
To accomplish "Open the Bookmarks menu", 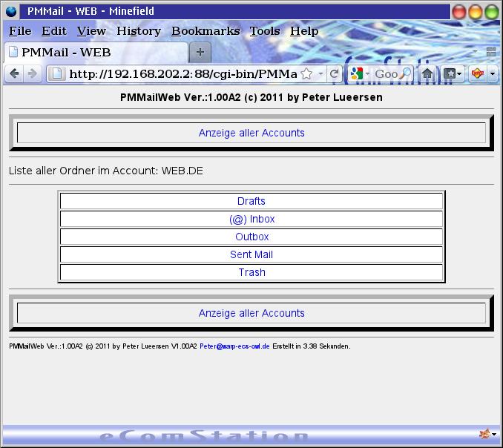I will (206, 30).
